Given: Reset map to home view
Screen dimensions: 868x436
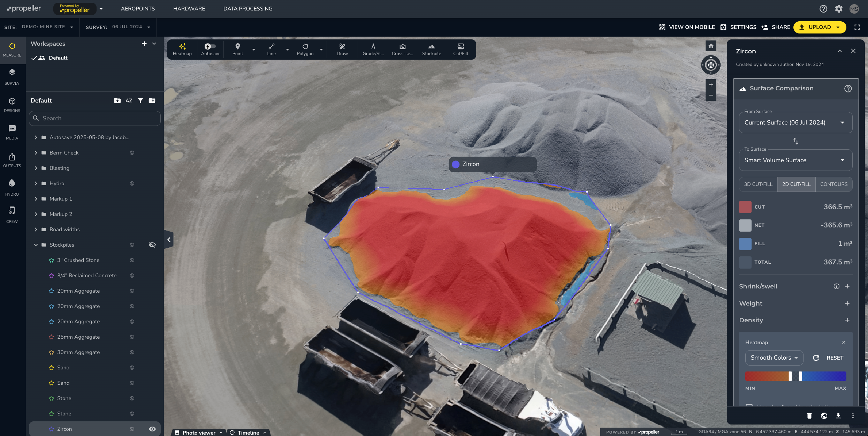Looking at the screenshot, I should point(711,46).
